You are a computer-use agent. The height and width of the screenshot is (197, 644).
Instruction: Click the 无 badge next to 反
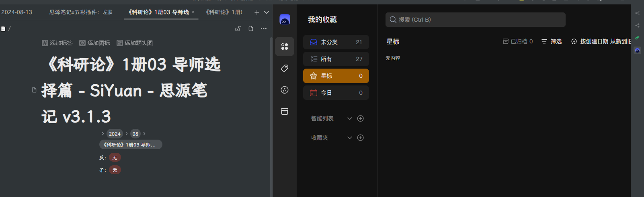[x=115, y=158]
